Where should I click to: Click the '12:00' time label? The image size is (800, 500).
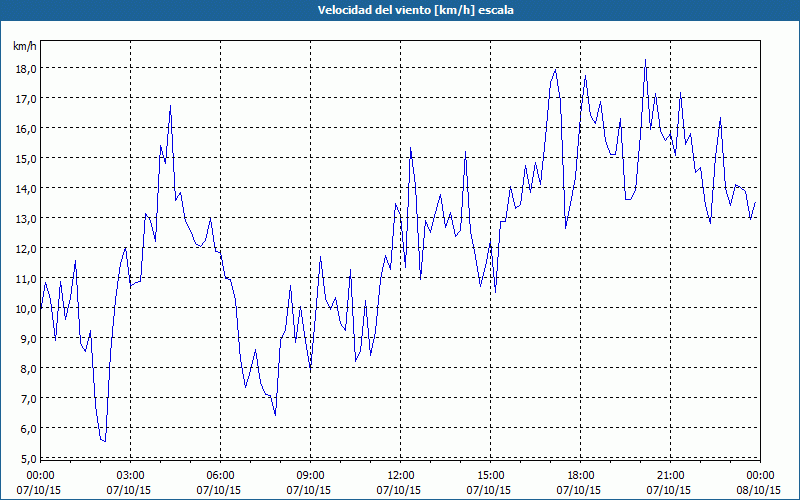pos(401,476)
